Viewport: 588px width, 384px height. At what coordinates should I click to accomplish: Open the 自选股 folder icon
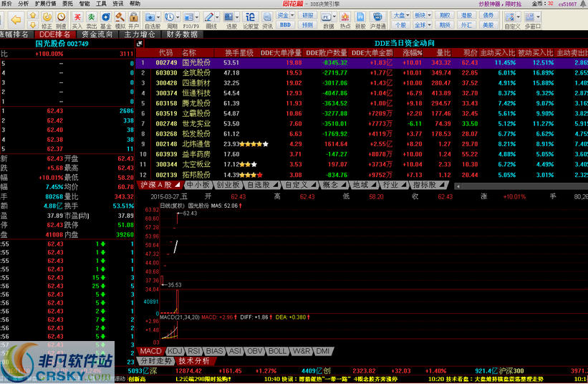tap(150, 17)
